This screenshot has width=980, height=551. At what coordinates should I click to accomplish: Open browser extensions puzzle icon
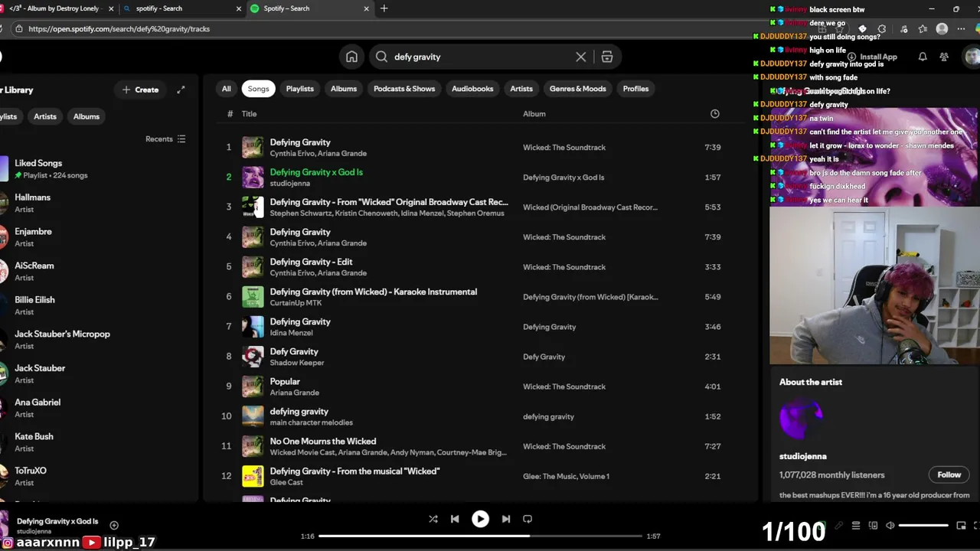tap(882, 29)
